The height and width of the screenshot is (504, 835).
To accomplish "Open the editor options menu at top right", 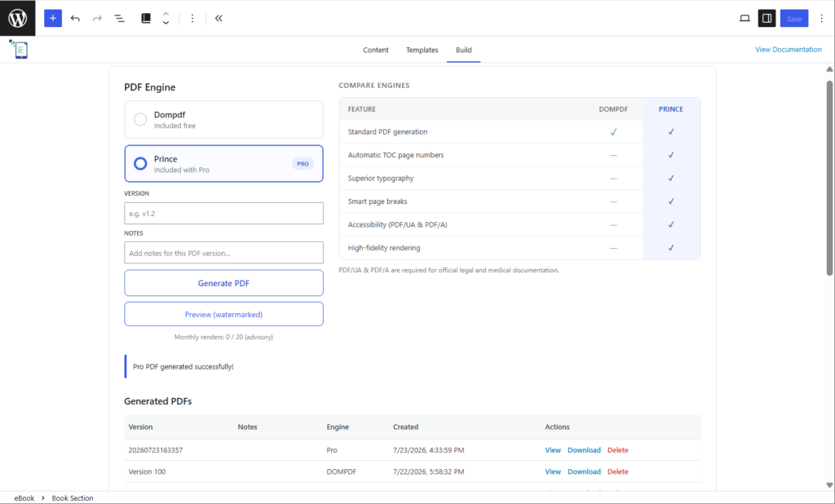I will pyautogui.click(x=821, y=18).
